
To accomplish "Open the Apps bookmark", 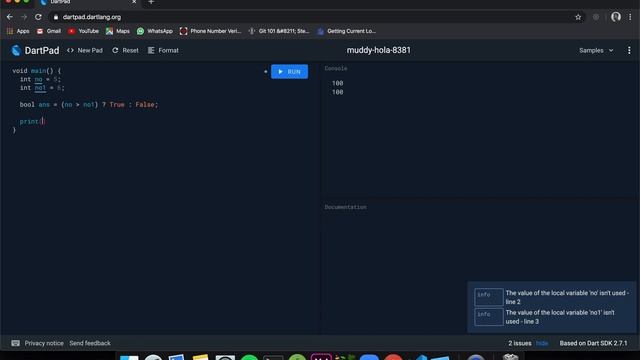I will [18, 31].
